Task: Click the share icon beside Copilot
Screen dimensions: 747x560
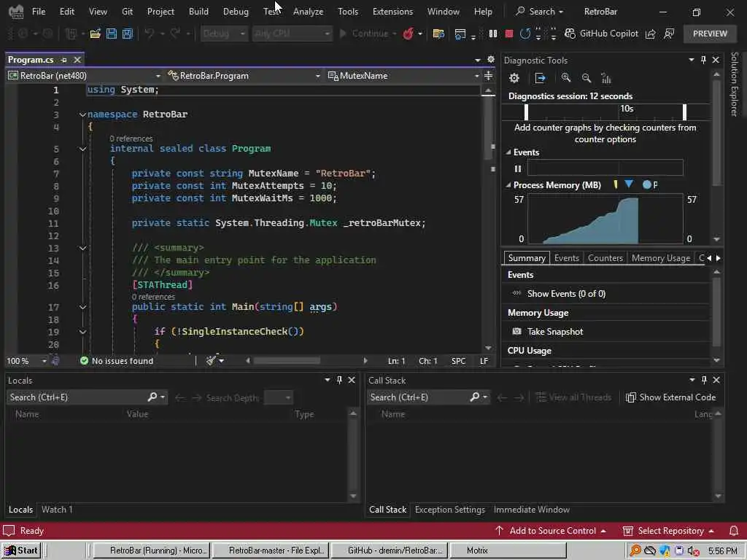Action: click(650, 34)
